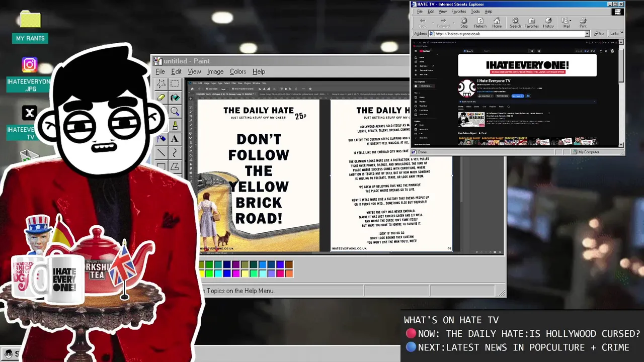
Task: Open the Mail button dropdown arrow
Action: 570,21
